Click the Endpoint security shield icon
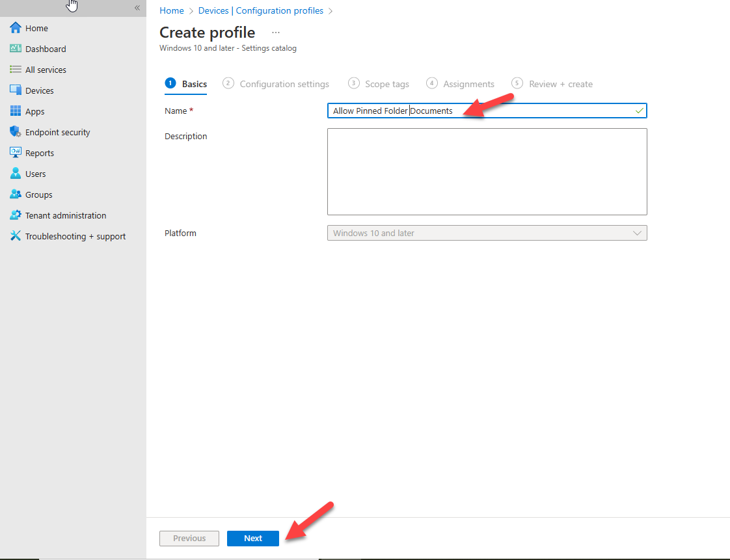This screenshot has width=730, height=560. [x=14, y=132]
